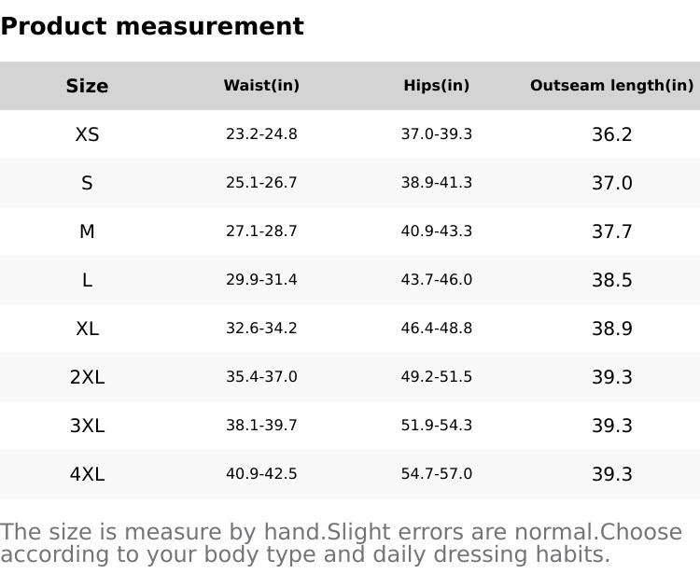Click the Size column header

(x=87, y=86)
